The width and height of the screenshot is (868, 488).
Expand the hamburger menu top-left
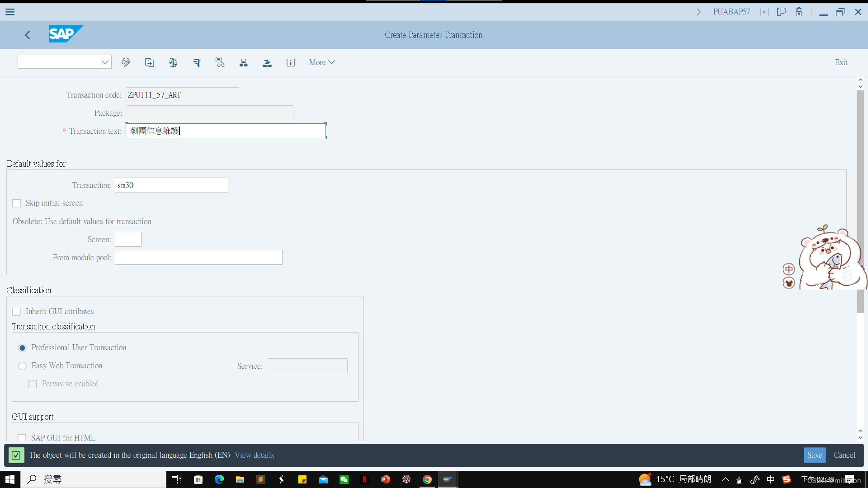pyautogui.click(x=9, y=12)
